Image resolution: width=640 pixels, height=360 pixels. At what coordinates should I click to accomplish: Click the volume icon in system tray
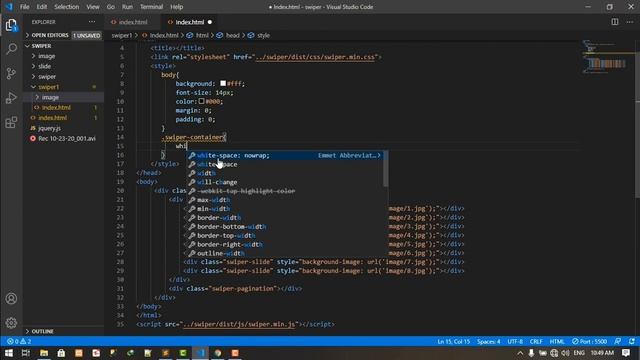point(565,353)
